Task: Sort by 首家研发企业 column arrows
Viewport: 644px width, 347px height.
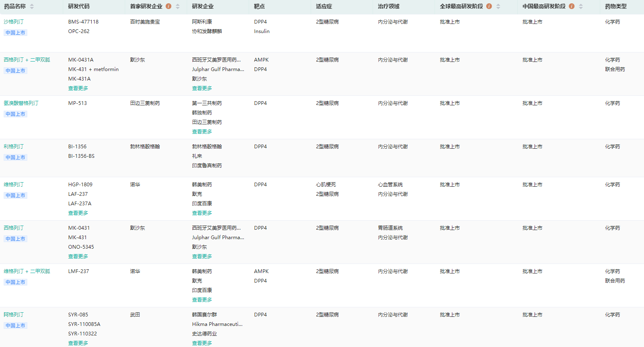Action: point(178,6)
